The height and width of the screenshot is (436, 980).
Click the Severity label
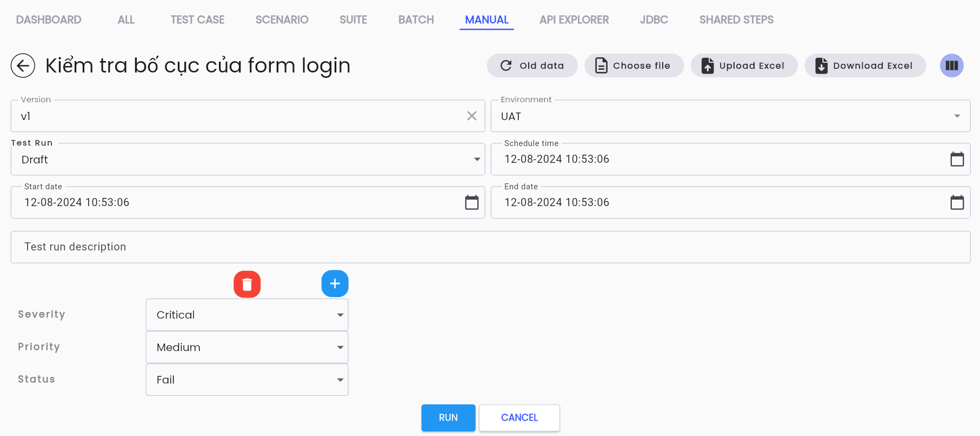tap(42, 314)
